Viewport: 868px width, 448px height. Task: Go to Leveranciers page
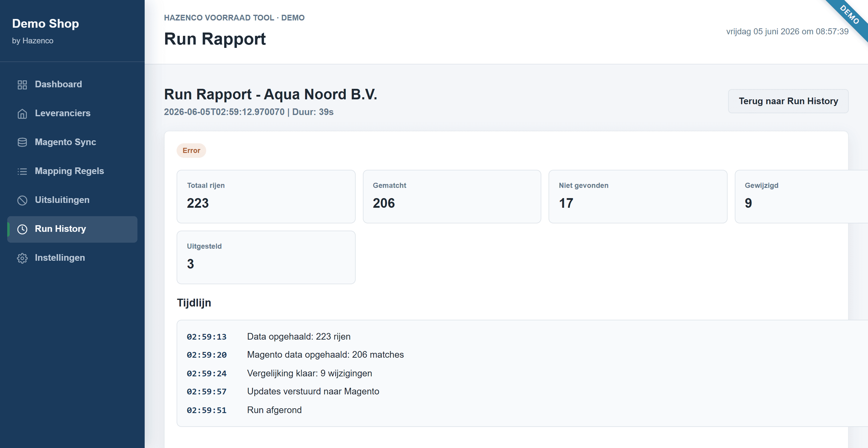coord(72,114)
